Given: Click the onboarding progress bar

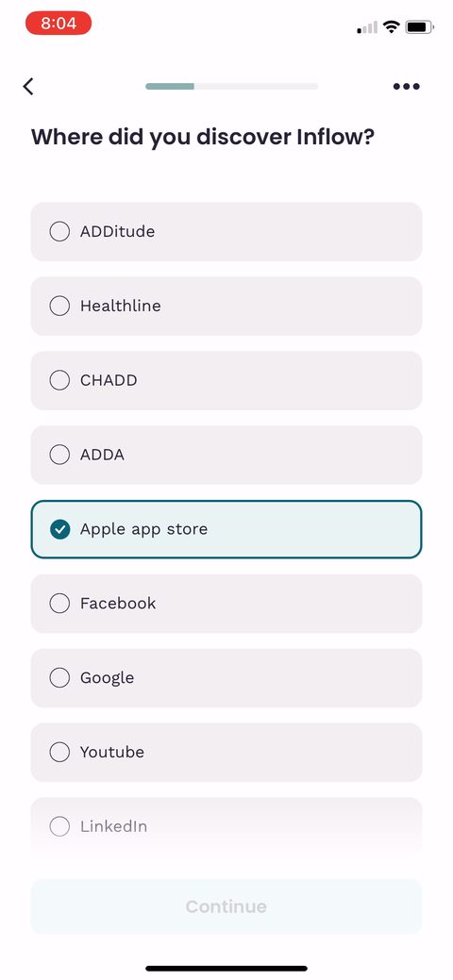Looking at the screenshot, I should [231, 86].
